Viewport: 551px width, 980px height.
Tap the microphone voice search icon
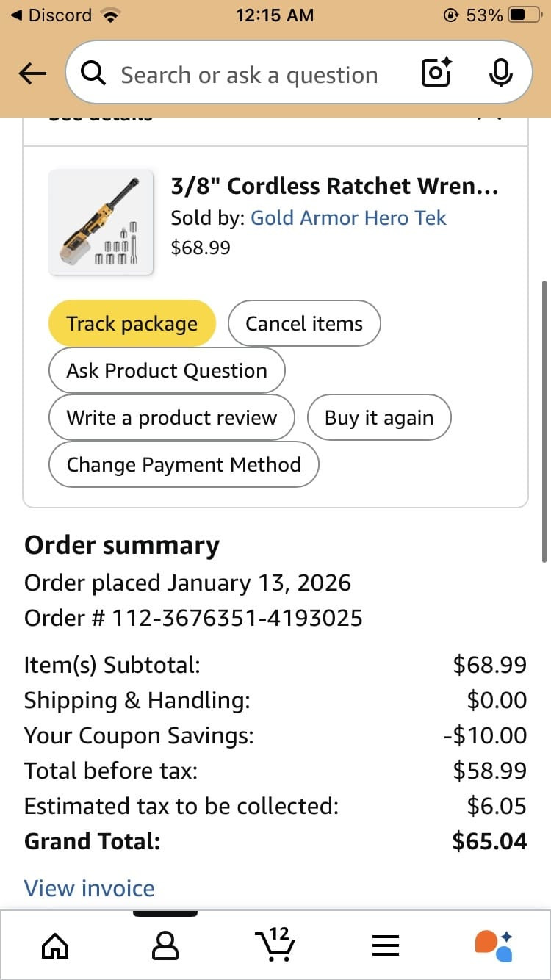pyautogui.click(x=500, y=73)
